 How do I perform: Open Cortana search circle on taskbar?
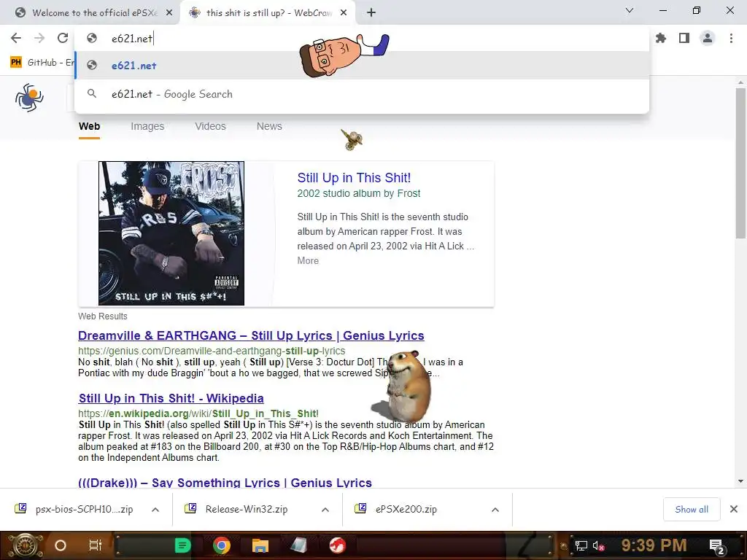(61, 545)
